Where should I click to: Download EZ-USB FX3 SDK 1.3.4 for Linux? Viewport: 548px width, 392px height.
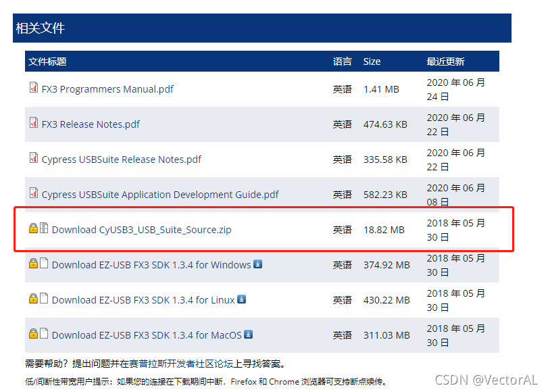pyautogui.click(x=143, y=300)
